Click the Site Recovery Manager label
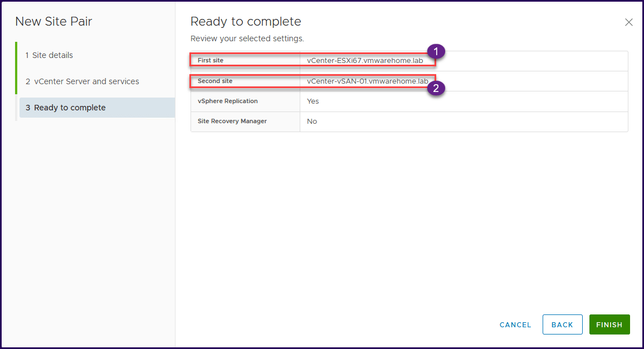This screenshot has height=349, width=644. point(232,122)
